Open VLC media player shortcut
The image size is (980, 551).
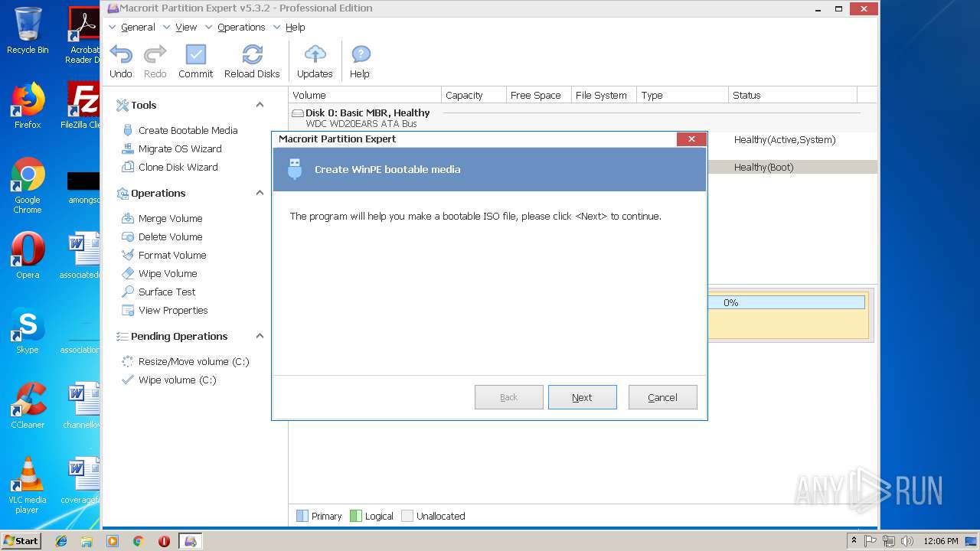point(28,485)
